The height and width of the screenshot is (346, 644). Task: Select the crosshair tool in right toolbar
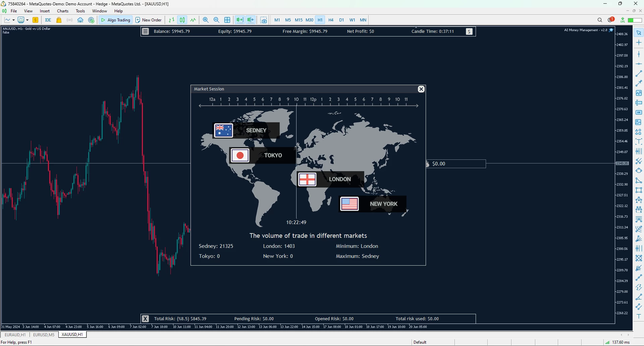[639, 43]
